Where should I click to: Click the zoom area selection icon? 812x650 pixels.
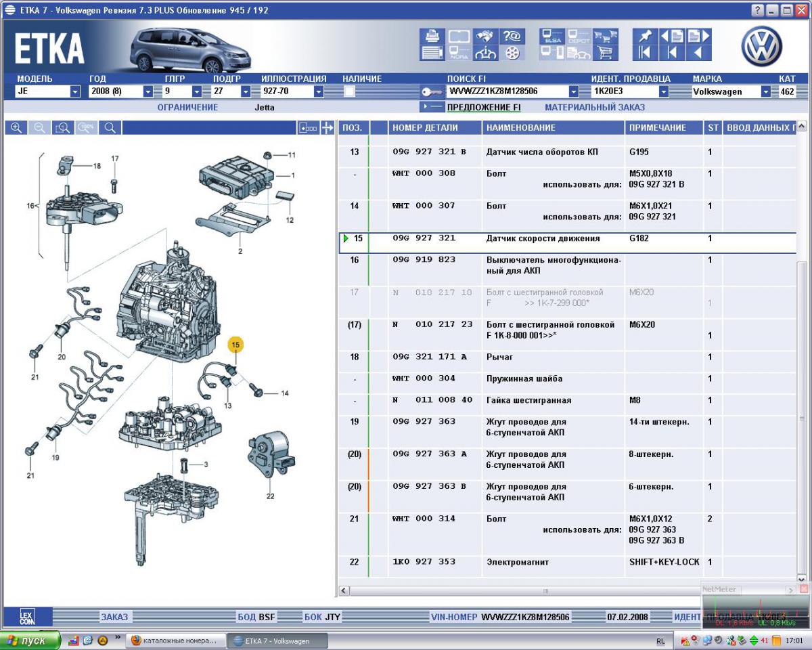(63, 127)
